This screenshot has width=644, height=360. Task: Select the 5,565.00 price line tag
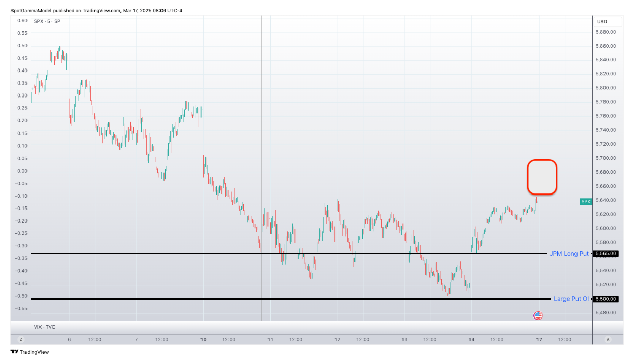point(606,254)
